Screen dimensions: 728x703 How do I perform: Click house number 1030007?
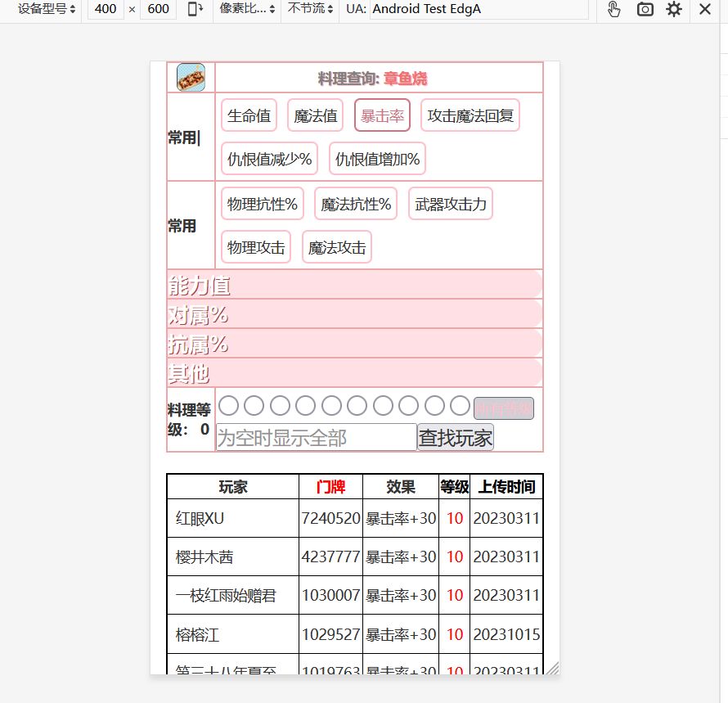(x=330, y=595)
